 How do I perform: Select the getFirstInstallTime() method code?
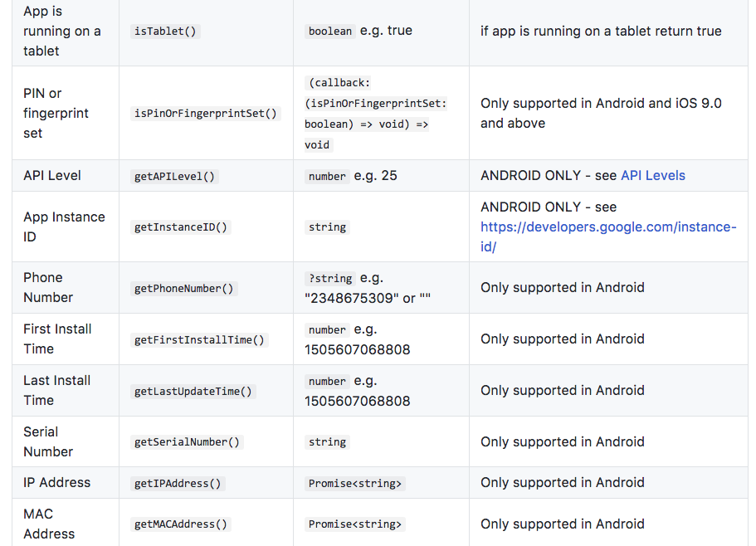point(200,339)
